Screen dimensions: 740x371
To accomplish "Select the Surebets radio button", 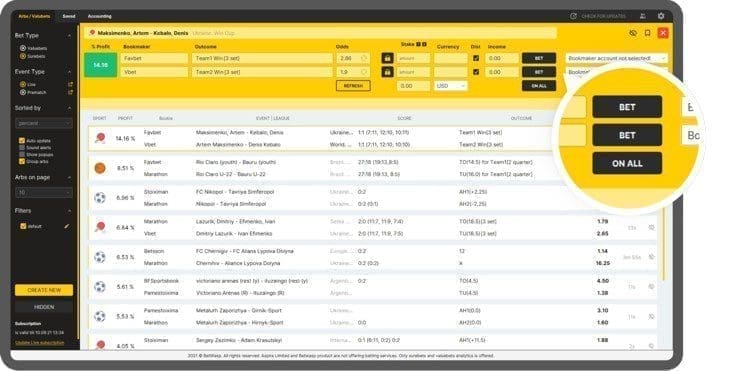I will (23, 56).
